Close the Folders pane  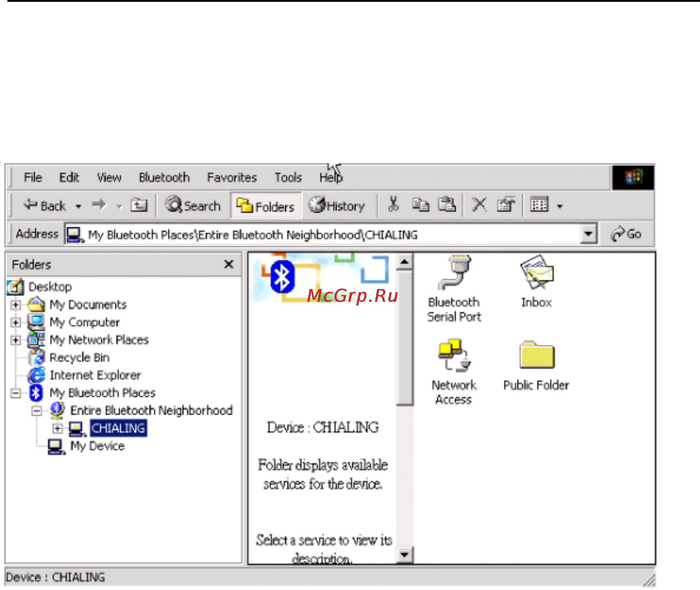[x=229, y=264]
